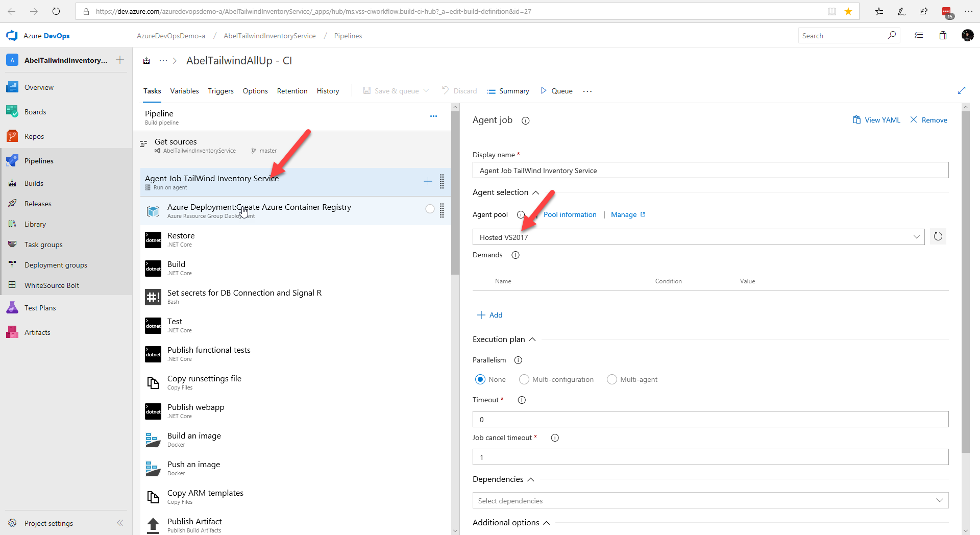
Task: Click the Agent job info icon
Action: tap(525, 120)
